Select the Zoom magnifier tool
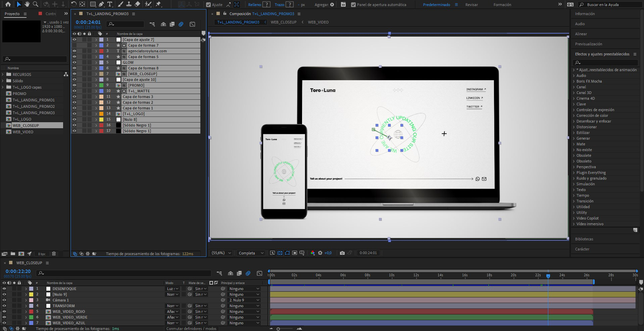The height and width of the screenshot is (331, 644). click(35, 4)
